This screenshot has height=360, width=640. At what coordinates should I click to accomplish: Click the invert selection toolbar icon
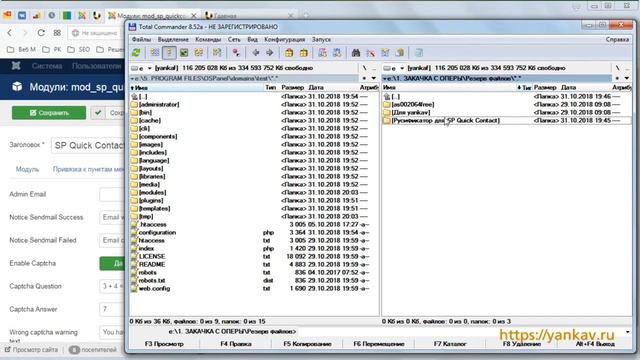[x=217, y=53]
